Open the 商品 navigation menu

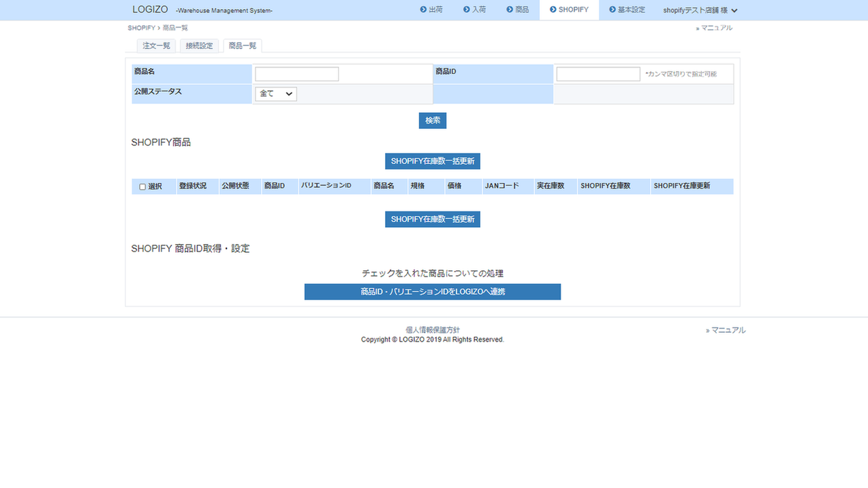518,9
